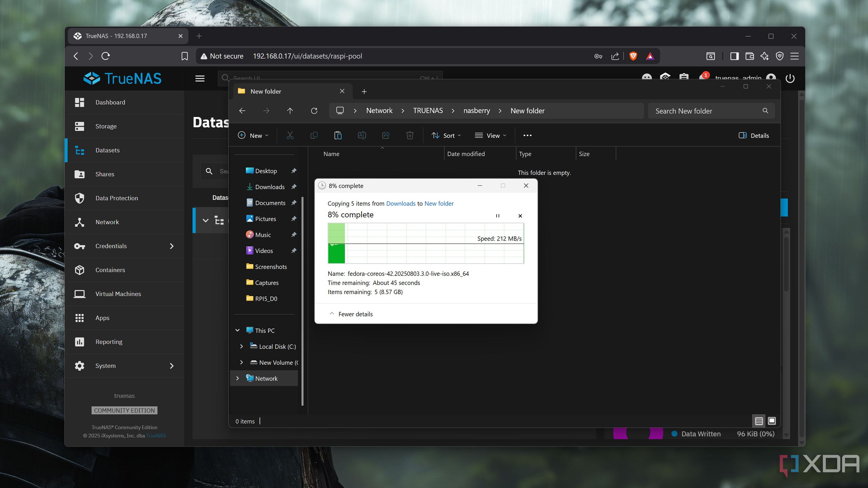Collapse with Fewer details

(x=351, y=314)
